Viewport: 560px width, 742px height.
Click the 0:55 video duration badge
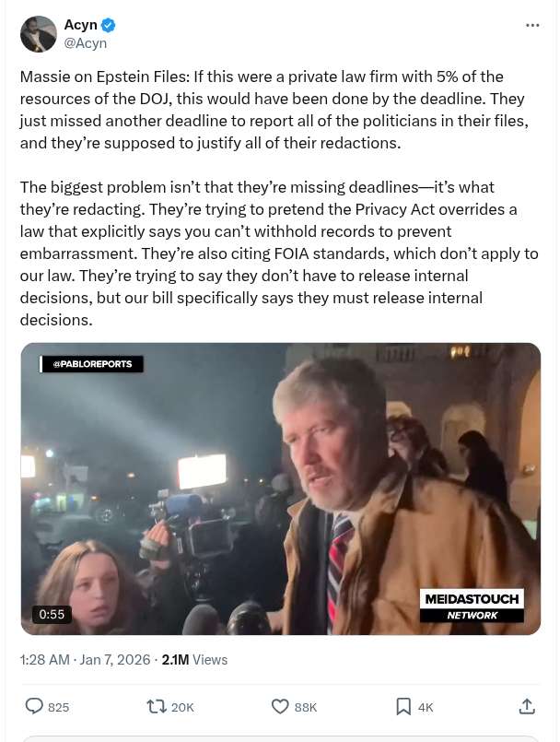(x=52, y=614)
